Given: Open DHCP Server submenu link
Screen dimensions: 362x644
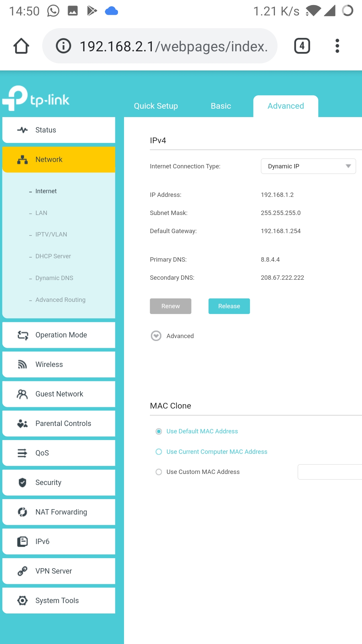Looking at the screenshot, I should coord(53,256).
